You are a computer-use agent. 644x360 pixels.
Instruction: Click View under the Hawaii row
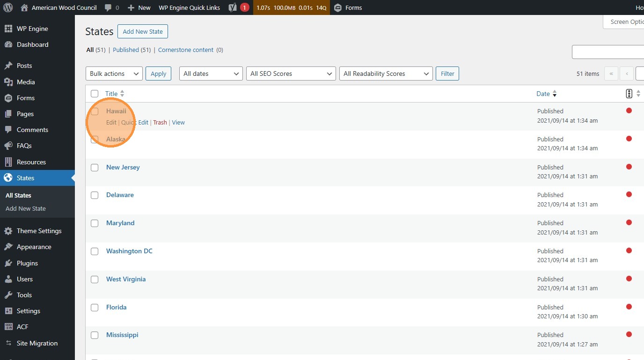(x=178, y=123)
